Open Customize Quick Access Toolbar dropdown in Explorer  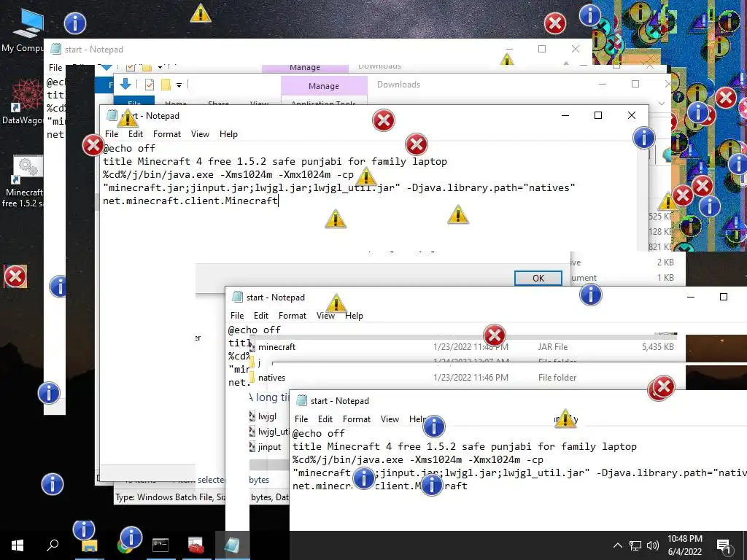[x=179, y=85]
